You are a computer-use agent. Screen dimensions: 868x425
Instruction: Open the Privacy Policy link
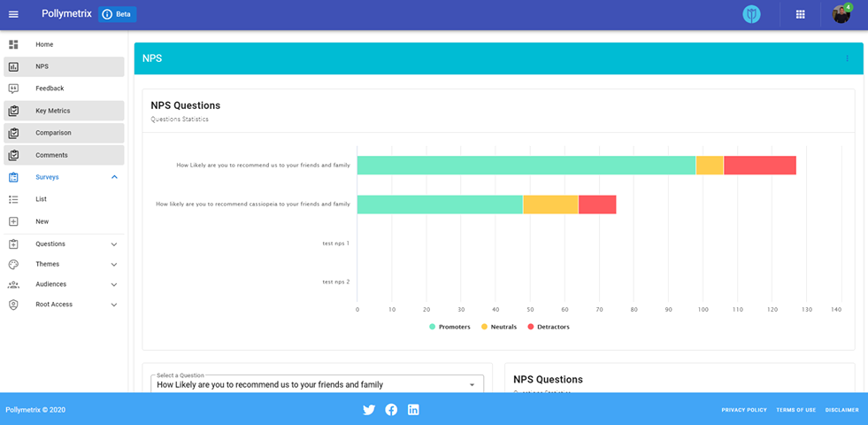(x=744, y=410)
